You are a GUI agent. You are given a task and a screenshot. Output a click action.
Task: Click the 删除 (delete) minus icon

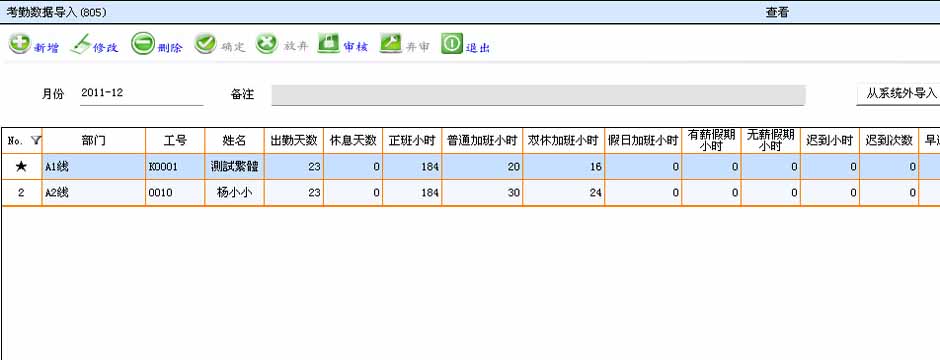click(143, 44)
